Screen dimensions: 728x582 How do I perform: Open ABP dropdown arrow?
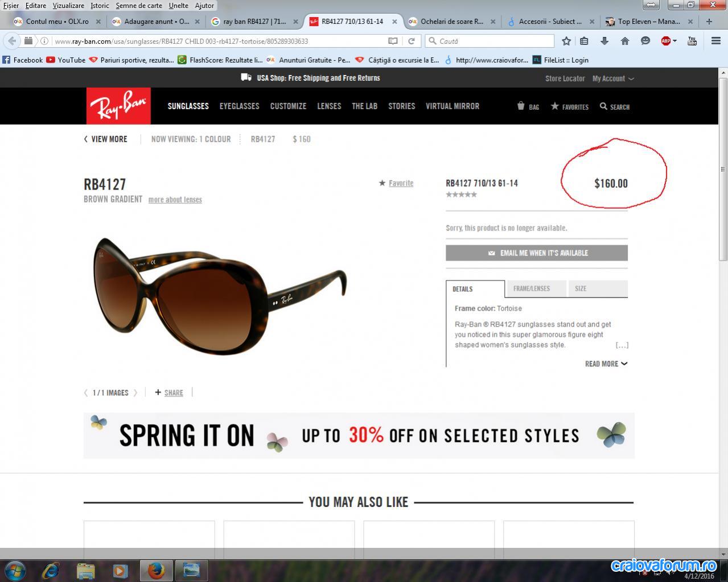coord(674,41)
